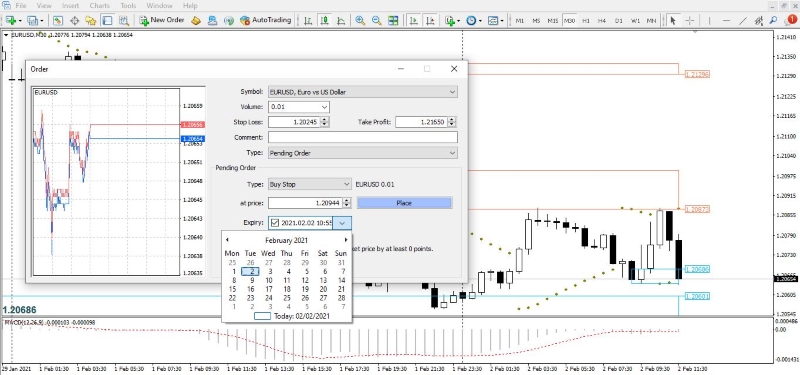Open the View menu
This screenshot has width=800, height=375.
(x=44, y=6)
